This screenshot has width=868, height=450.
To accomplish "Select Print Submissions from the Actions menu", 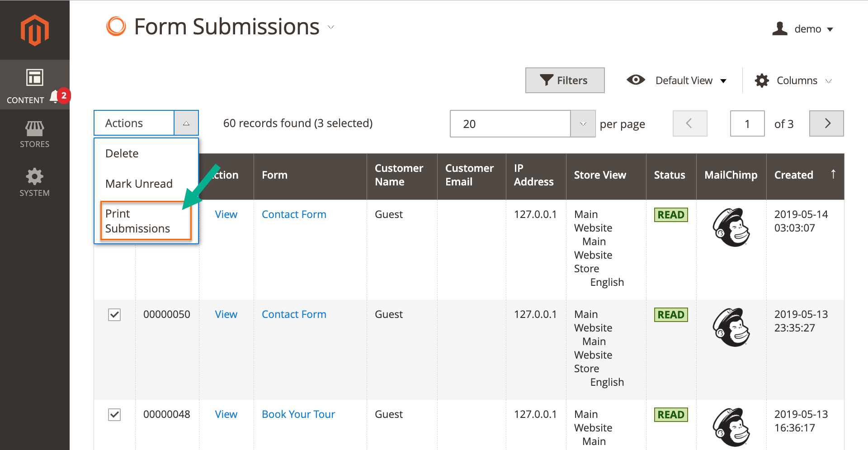I will [146, 221].
